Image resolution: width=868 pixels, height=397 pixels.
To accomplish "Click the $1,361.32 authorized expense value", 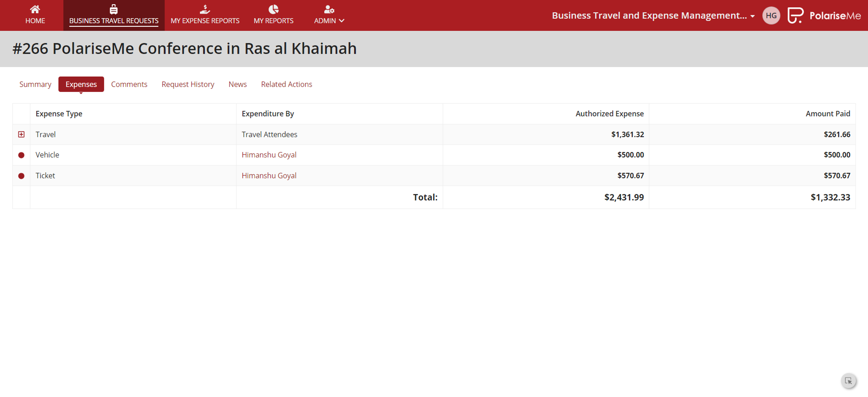I will 627,135.
